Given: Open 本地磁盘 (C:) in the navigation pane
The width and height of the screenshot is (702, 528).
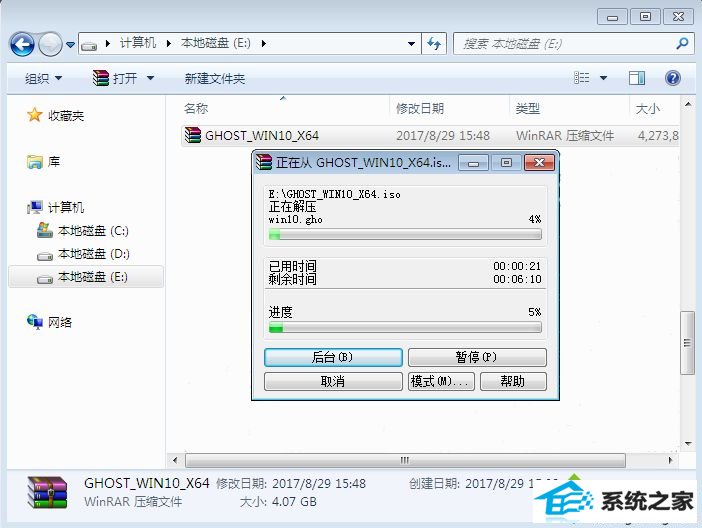Looking at the screenshot, I should pyautogui.click(x=93, y=231).
